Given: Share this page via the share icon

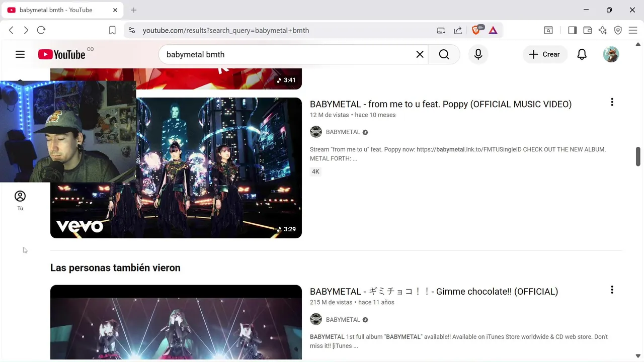Looking at the screenshot, I should click(458, 30).
